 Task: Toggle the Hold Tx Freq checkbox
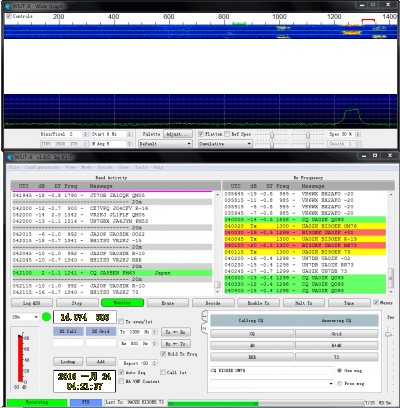coord(163,354)
